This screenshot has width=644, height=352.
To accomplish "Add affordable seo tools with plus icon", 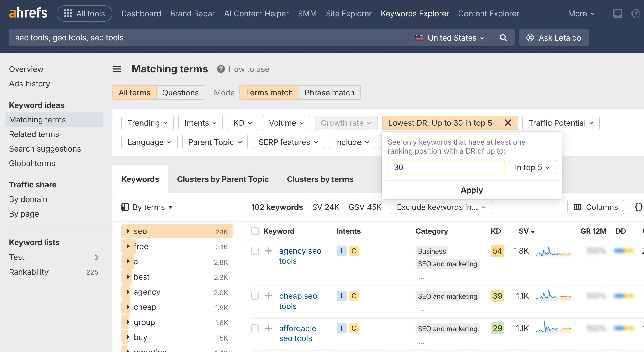I will coord(268,328).
